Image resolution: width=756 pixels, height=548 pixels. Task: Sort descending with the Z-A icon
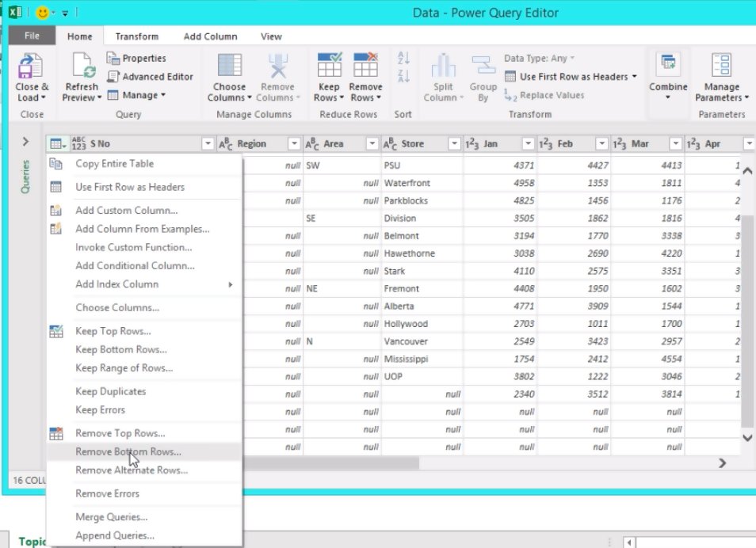(x=403, y=76)
